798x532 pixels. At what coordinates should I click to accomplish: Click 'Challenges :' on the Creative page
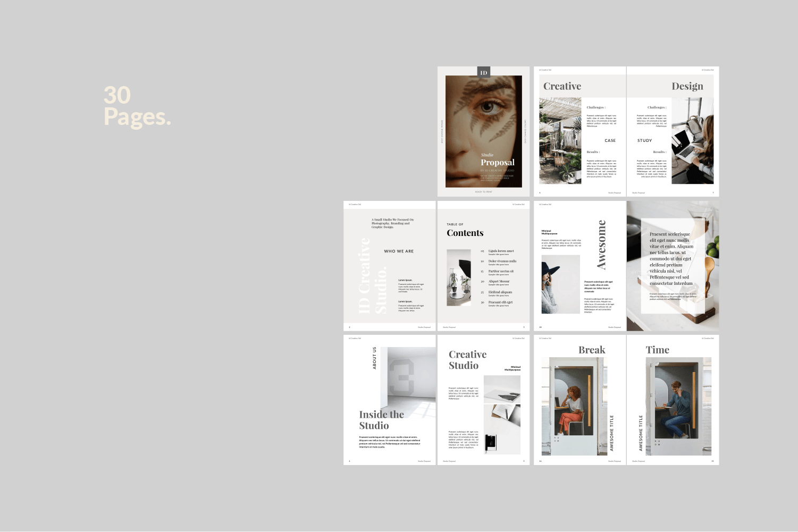click(x=596, y=107)
